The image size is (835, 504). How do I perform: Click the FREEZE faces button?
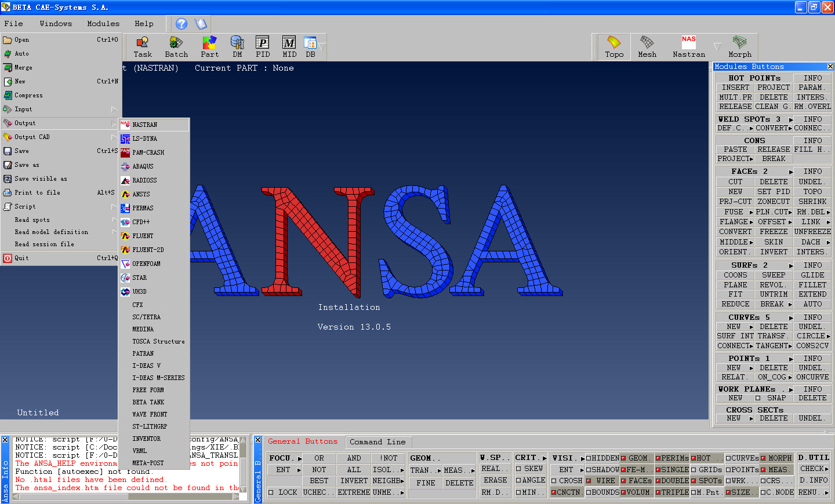pyautogui.click(x=774, y=232)
